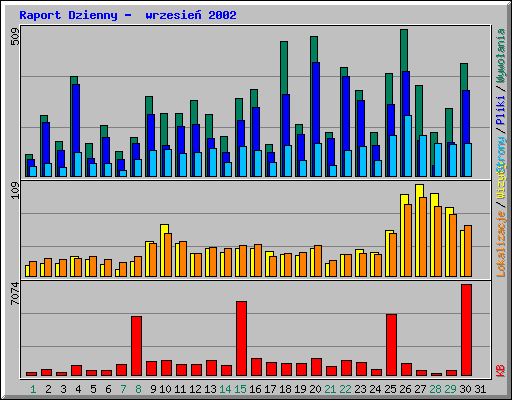
Task: Click the light-blue pages bar for day 26
Action: point(408,146)
